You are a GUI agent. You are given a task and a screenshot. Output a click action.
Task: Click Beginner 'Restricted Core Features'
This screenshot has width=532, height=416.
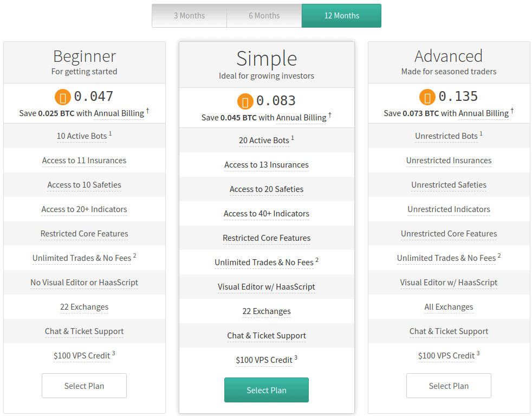(84, 234)
